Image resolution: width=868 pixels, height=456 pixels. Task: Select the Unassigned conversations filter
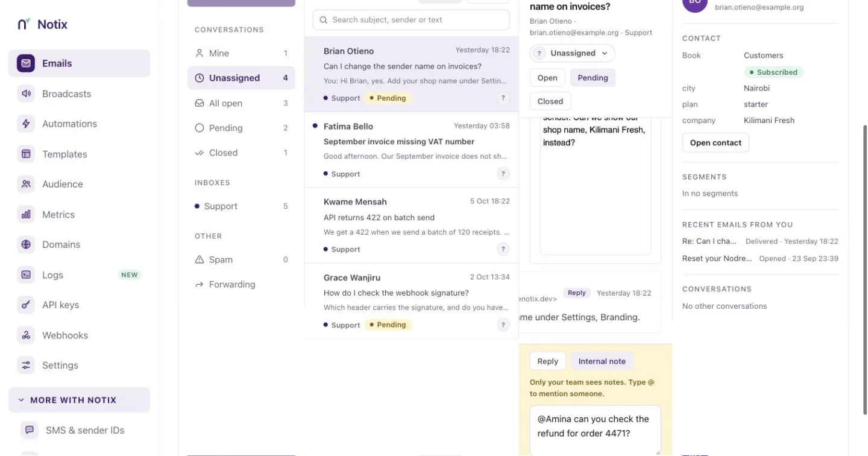click(x=241, y=78)
